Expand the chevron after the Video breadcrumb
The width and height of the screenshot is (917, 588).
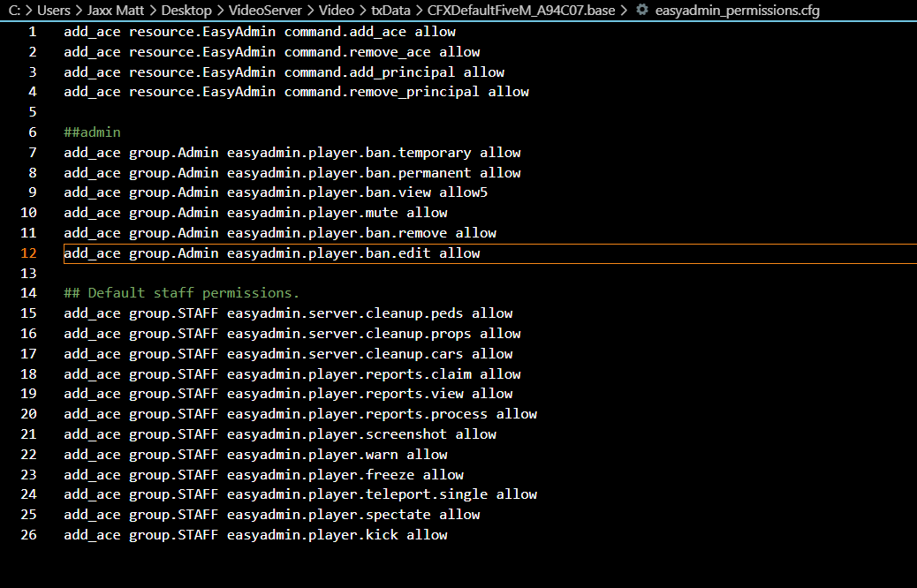coord(362,11)
